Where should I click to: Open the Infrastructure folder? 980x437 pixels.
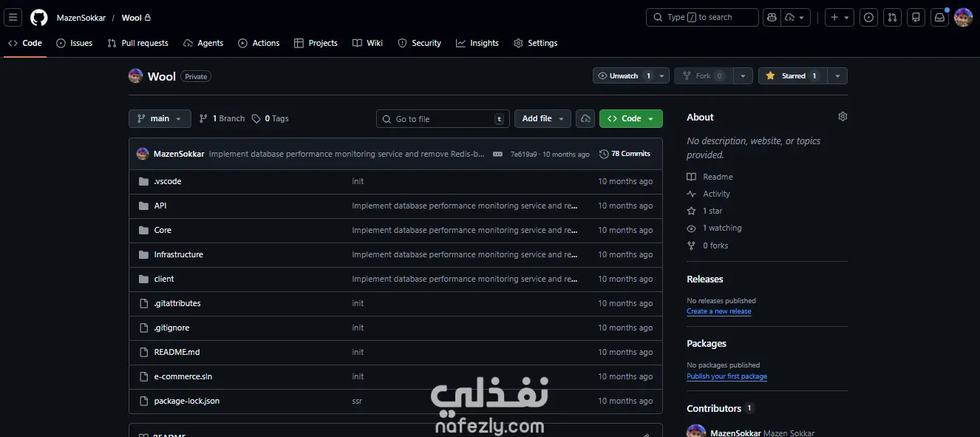click(x=178, y=254)
